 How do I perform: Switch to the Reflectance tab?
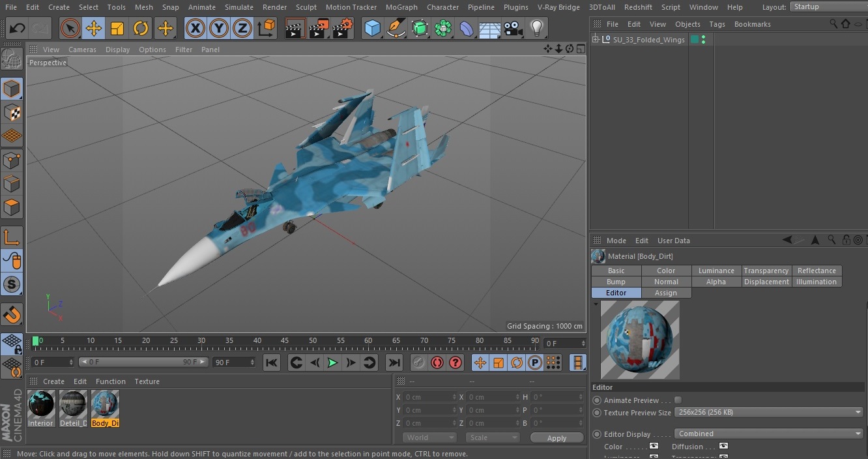click(x=817, y=271)
